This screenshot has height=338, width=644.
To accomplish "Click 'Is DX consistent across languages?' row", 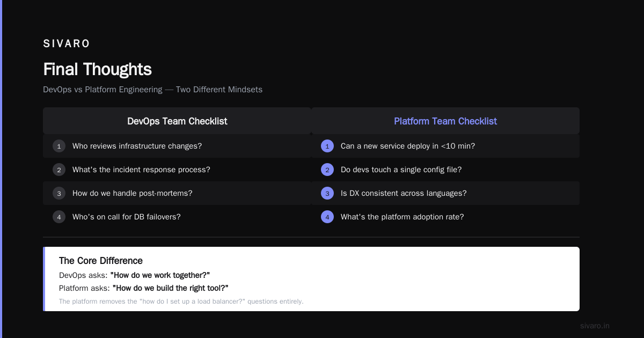I will pyautogui.click(x=445, y=193).
